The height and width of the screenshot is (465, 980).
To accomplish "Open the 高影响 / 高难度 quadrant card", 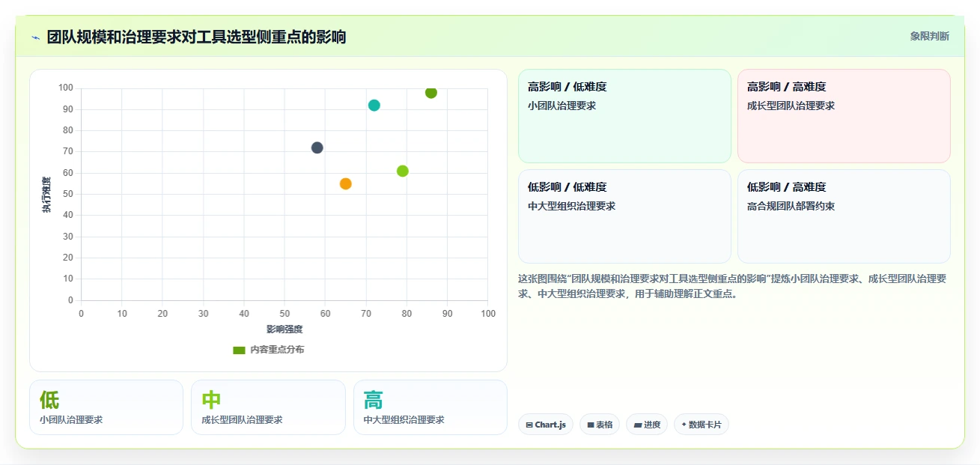I will (x=844, y=116).
